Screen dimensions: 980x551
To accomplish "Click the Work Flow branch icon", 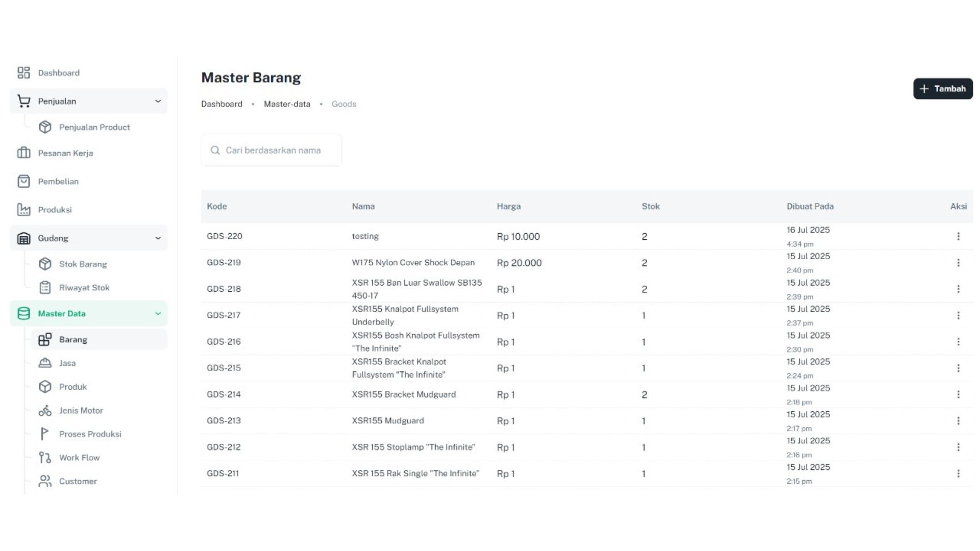I will pyautogui.click(x=45, y=458).
